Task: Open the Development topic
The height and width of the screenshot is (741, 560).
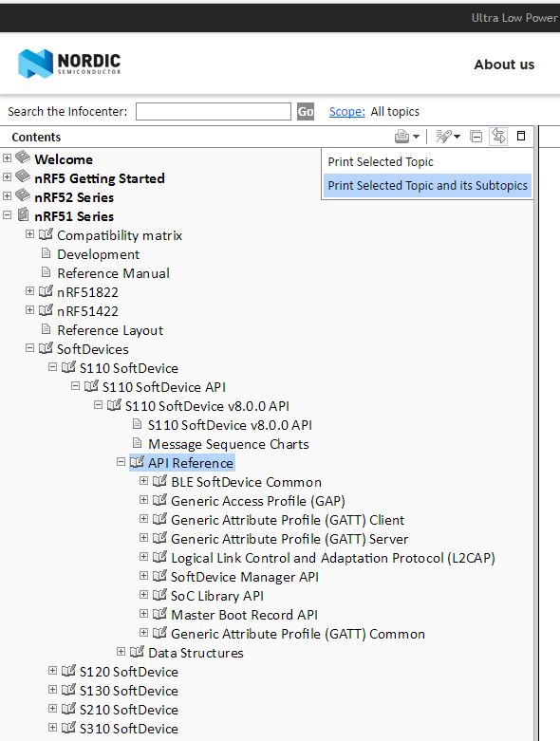Action: [99, 254]
